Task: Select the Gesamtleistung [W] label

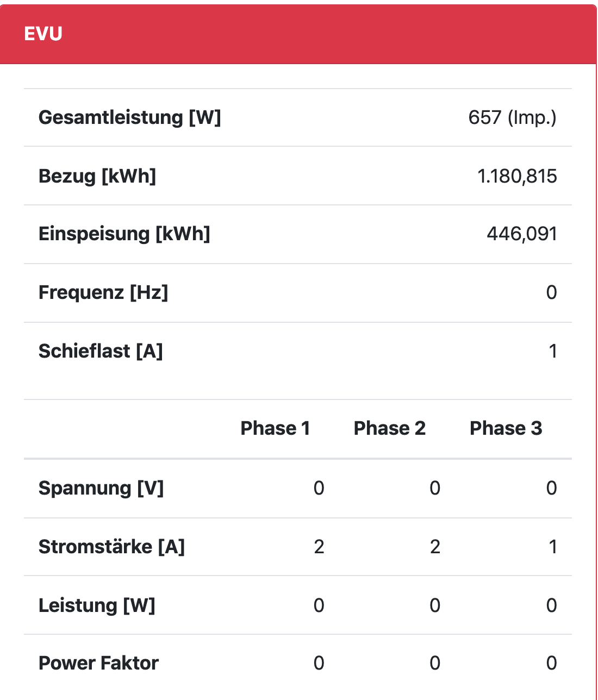Action: coord(129,117)
